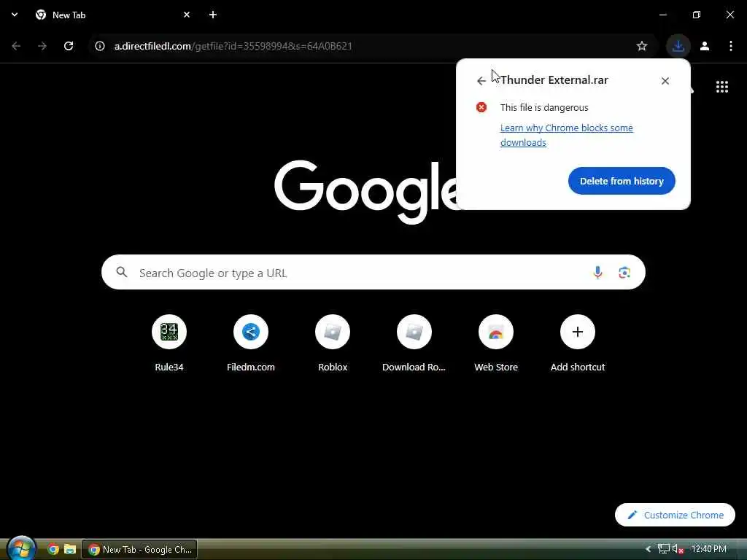Open Google apps grid
Image resolution: width=747 pixels, height=560 pixels.
point(721,87)
